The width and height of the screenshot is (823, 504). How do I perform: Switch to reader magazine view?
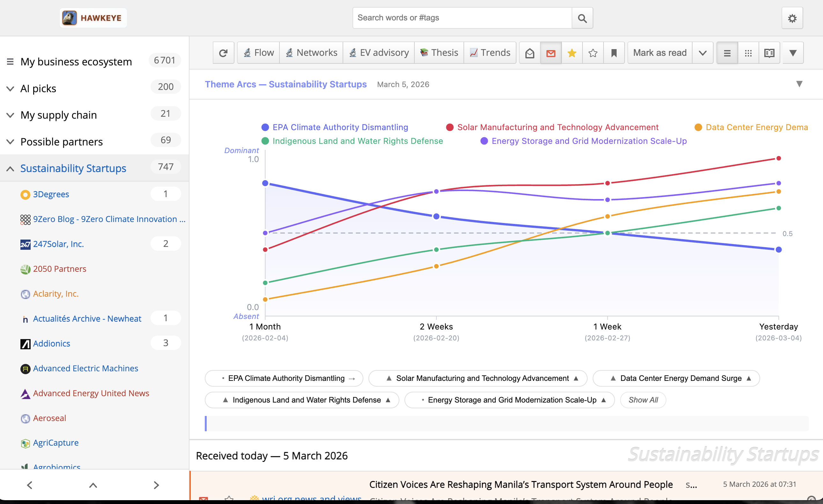tap(769, 53)
